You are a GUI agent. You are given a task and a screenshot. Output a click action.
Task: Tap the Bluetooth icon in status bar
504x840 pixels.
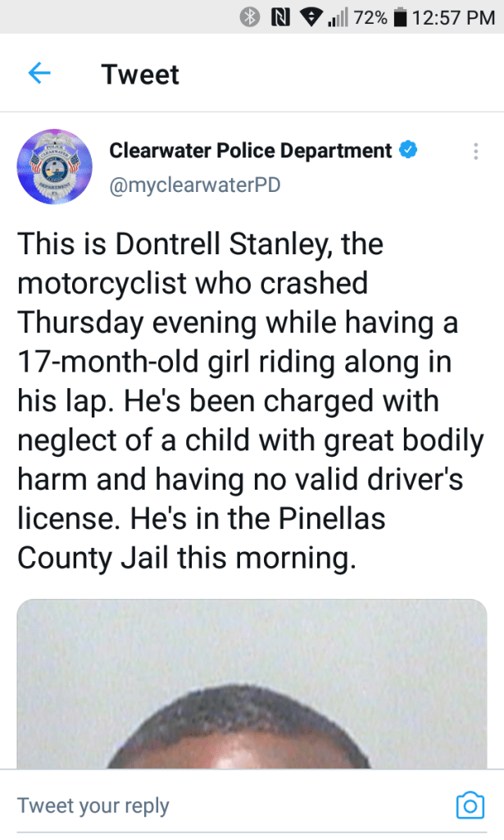point(249,16)
